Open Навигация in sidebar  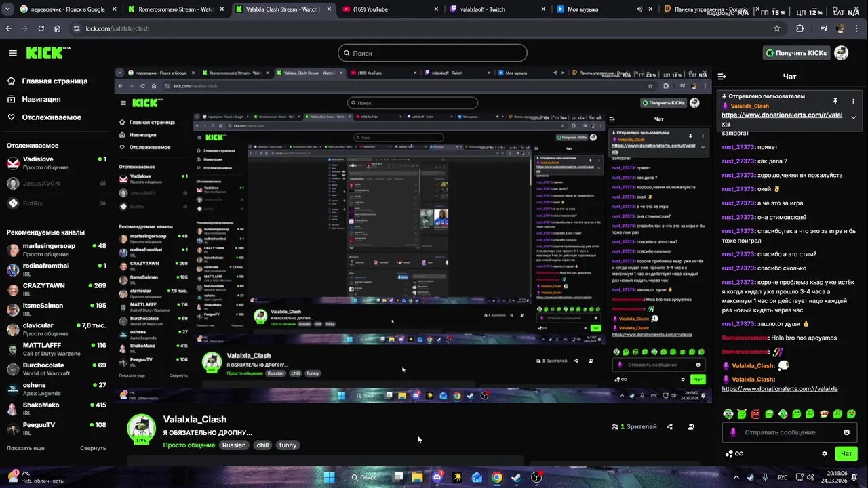(41, 99)
